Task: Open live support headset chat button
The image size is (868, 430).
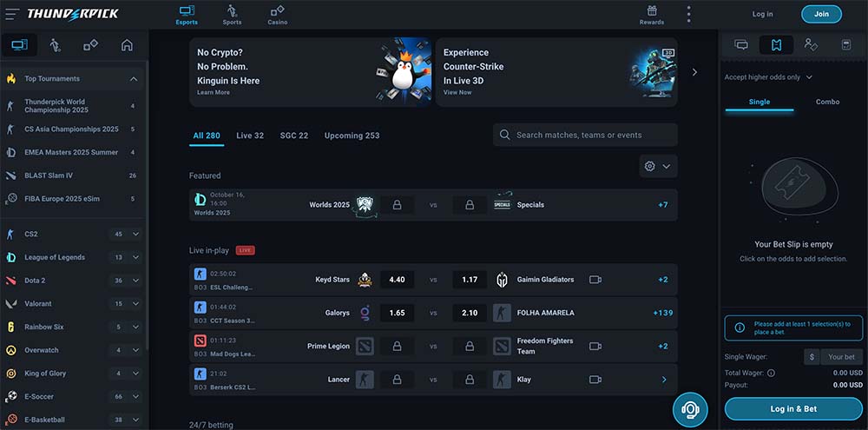Action: tap(690, 410)
